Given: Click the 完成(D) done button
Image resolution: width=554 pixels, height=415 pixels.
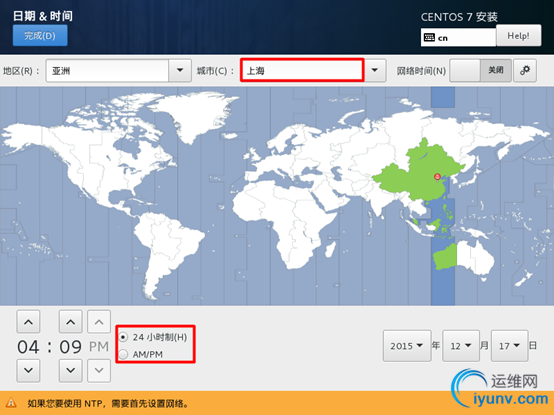Looking at the screenshot, I should point(40,35).
